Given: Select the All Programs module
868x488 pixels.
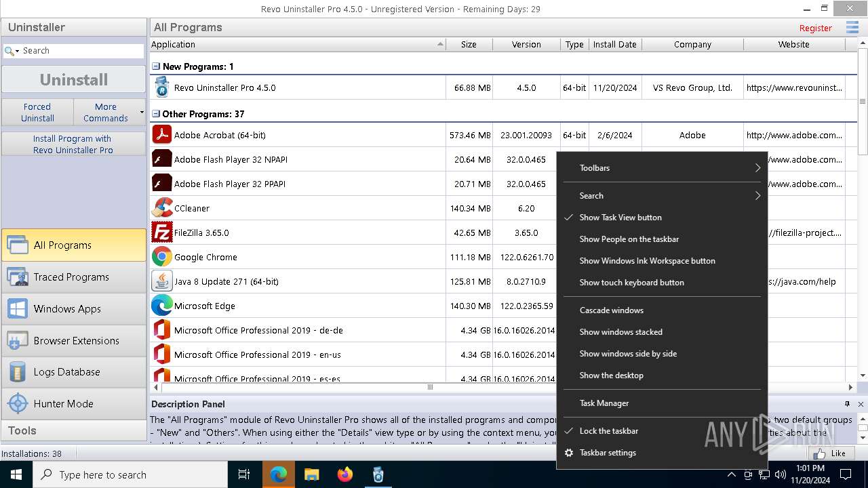Looking at the screenshot, I should pyautogui.click(x=73, y=245).
